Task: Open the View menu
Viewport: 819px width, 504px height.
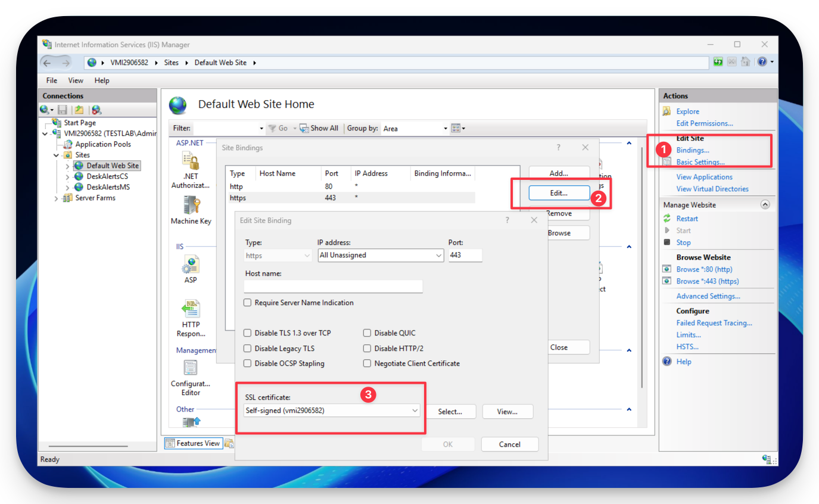Action: [x=75, y=80]
